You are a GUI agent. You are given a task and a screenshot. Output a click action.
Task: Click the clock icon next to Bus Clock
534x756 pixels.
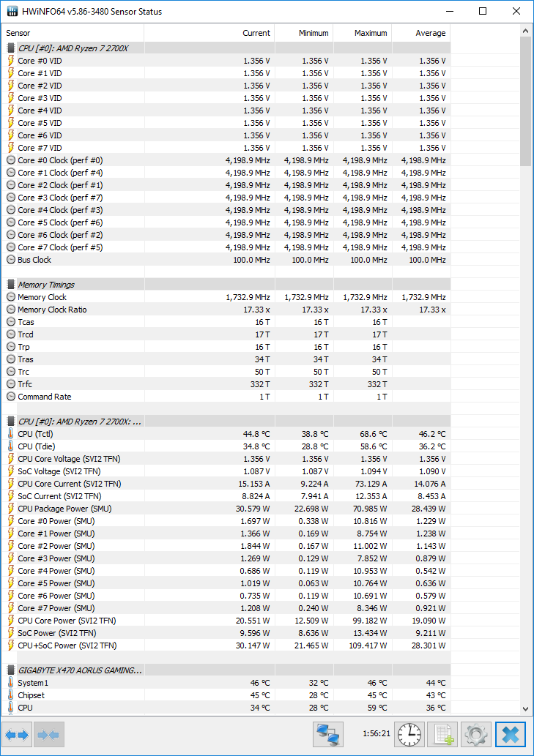pos(11,259)
